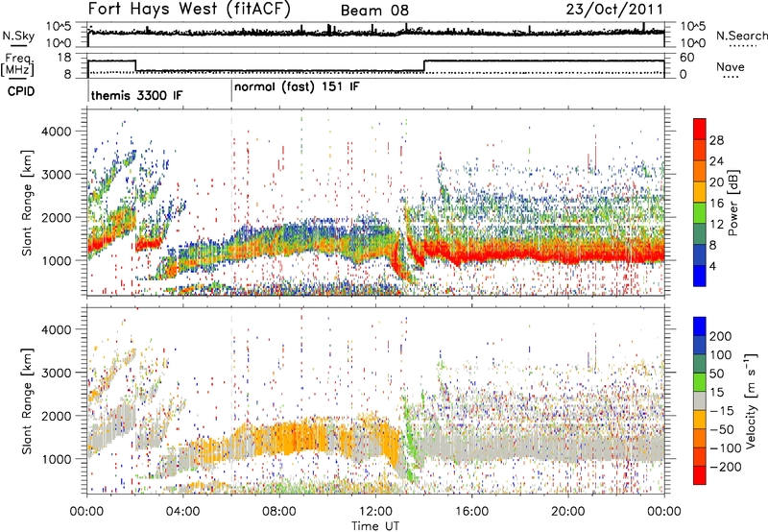Click the '12:00' time tick label
The height and width of the screenshot is (532, 768).
tap(375, 512)
